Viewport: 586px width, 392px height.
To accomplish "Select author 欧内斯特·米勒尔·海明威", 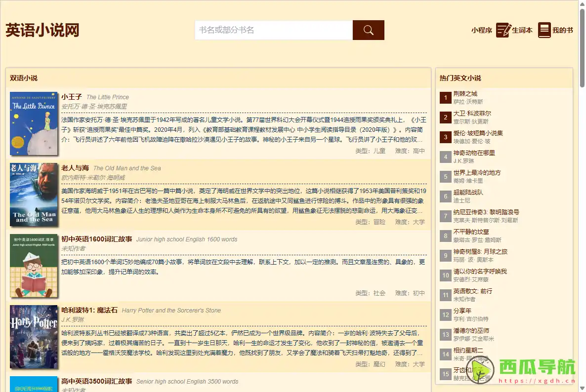I will pyautogui.click(x=93, y=178).
